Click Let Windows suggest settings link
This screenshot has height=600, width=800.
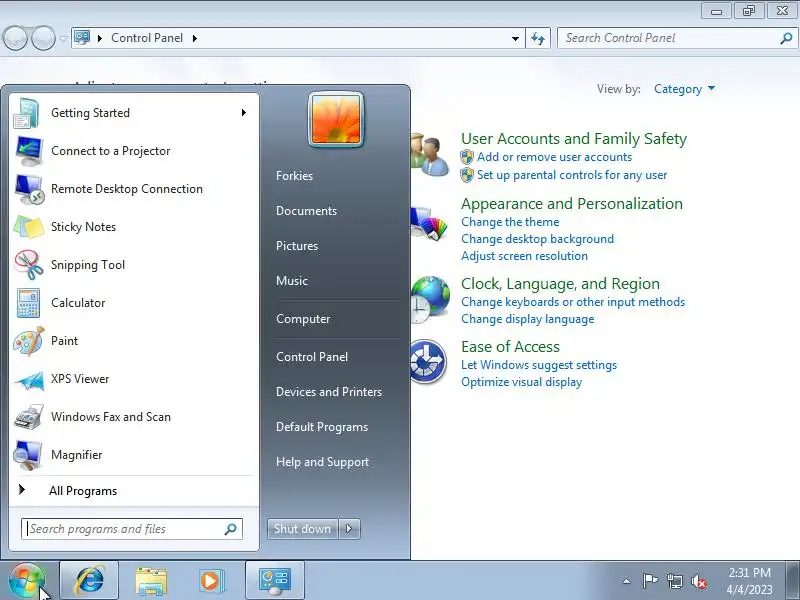point(539,365)
